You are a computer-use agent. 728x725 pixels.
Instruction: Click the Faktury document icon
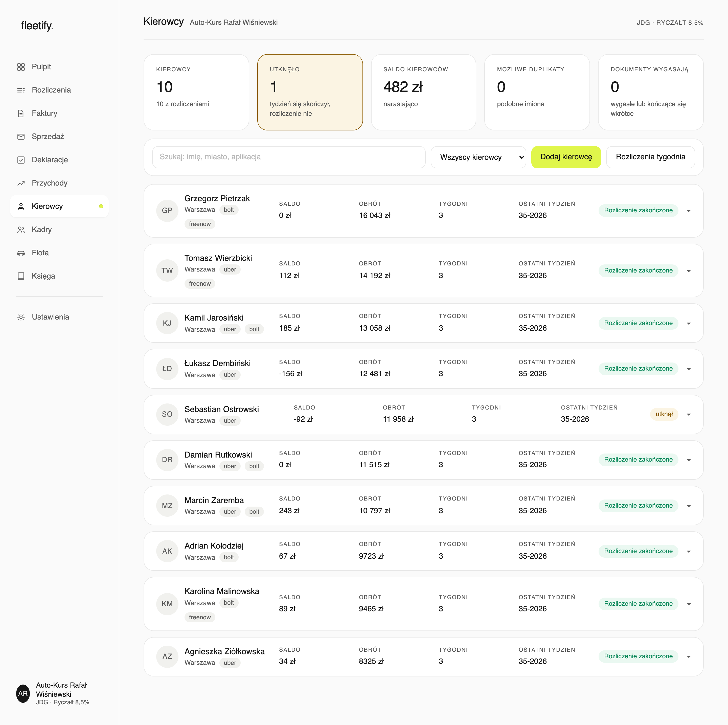tap(21, 114)
